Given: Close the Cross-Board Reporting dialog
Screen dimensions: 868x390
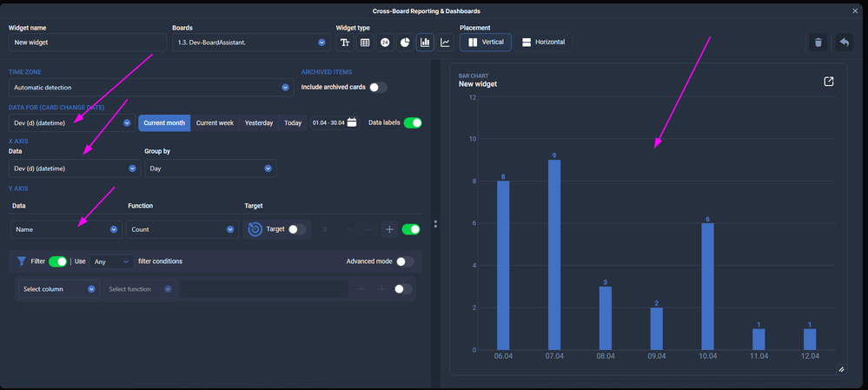Looking at the screenshot, I should [x=855, y=11].
